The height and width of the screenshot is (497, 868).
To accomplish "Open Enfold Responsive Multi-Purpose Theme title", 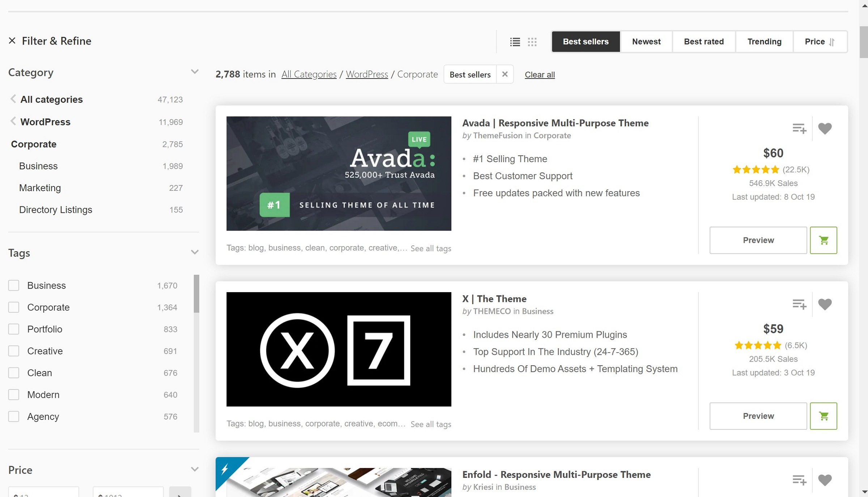I will 556,475.
